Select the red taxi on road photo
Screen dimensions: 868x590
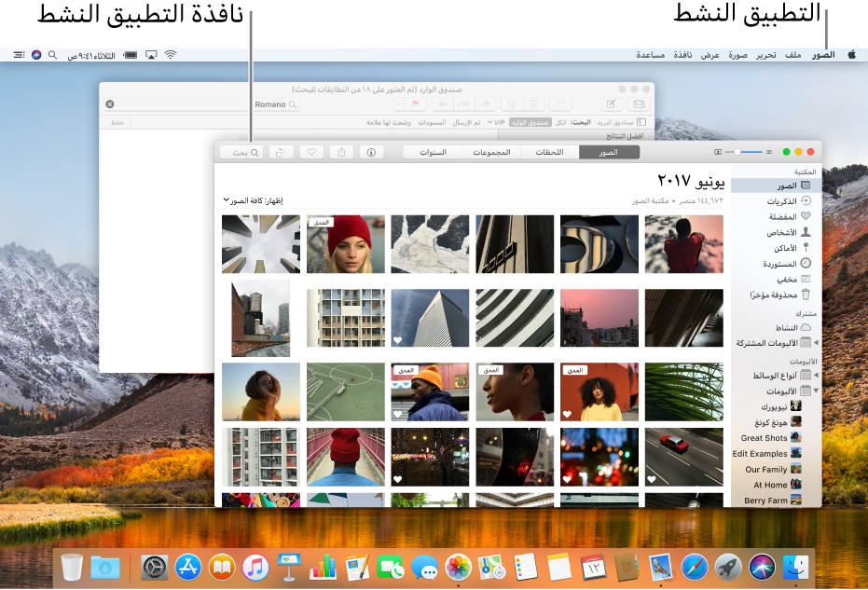(x=684, y=457)
